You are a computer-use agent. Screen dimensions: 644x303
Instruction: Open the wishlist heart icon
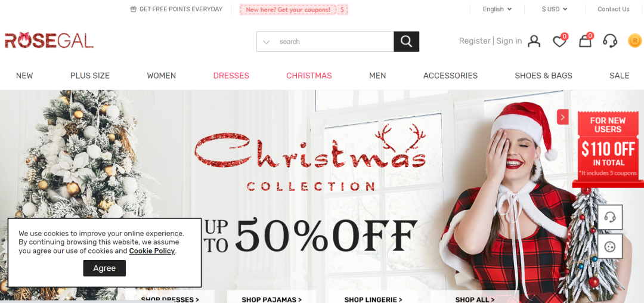point(559,41)
